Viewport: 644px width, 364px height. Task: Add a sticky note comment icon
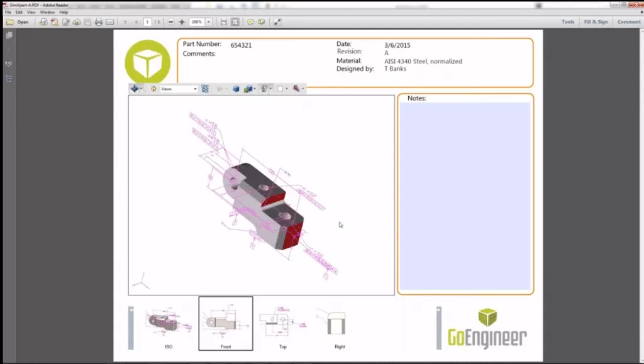pyautogui.click(x=250, y=22)
